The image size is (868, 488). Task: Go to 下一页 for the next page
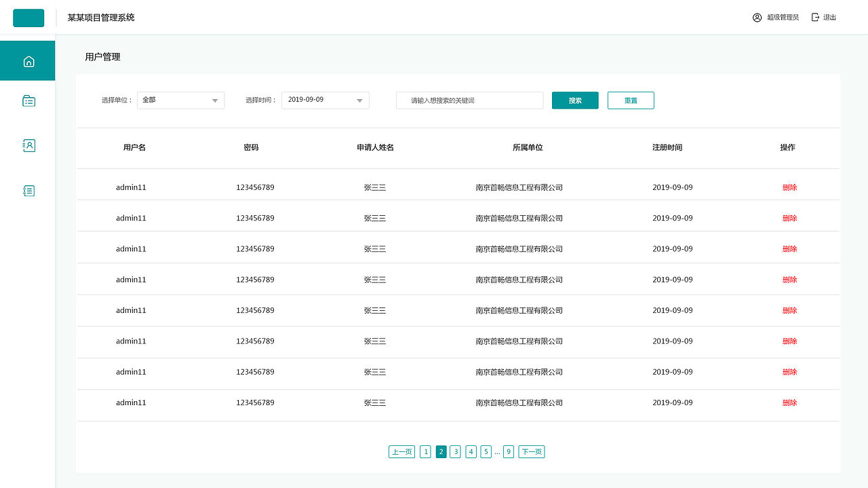(x=531, y=451)
